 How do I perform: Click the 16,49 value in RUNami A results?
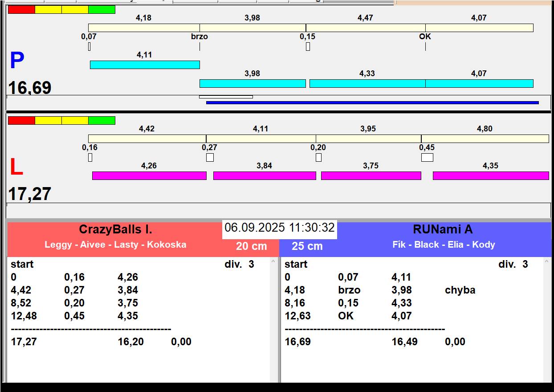click(x=405, y=342)
